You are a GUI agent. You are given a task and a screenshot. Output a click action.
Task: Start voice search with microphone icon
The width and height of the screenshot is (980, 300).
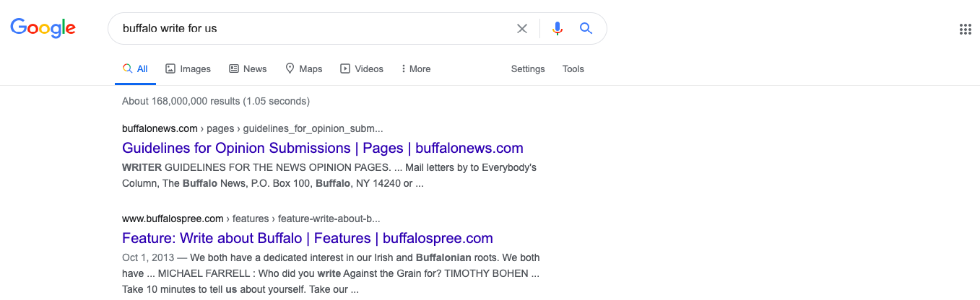click(557, 29)
